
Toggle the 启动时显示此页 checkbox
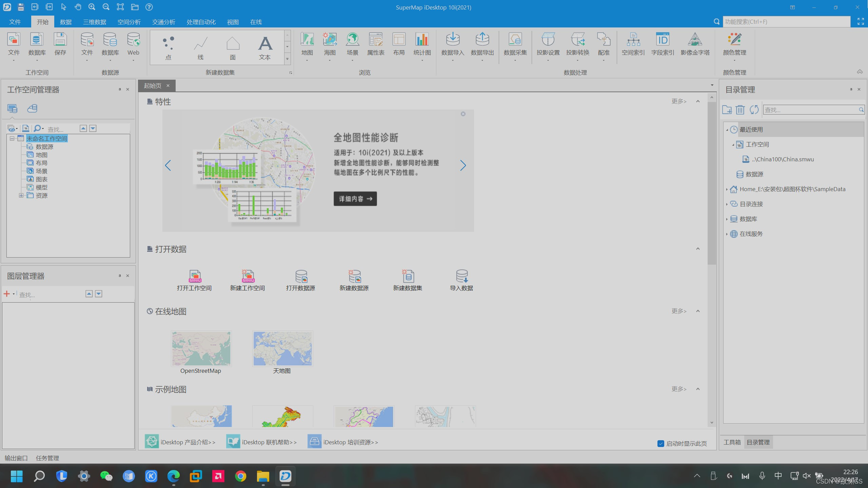coord(660,444)
